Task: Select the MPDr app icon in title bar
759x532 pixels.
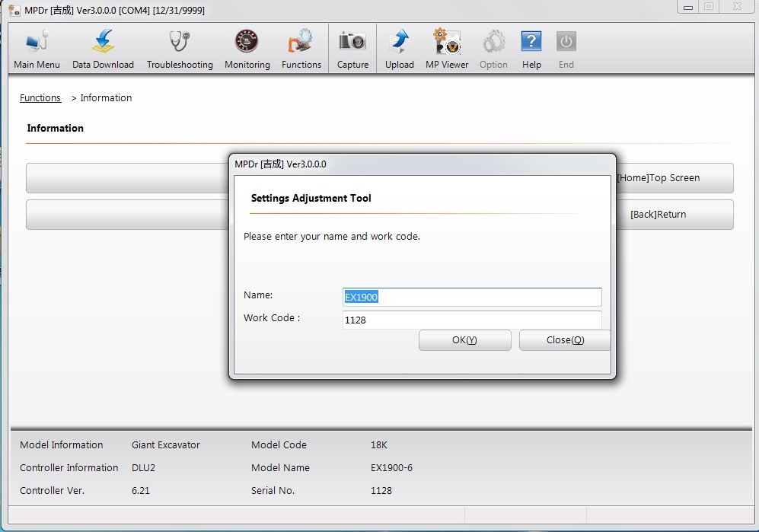Action: pyautogui.click(x=14, y=10)
